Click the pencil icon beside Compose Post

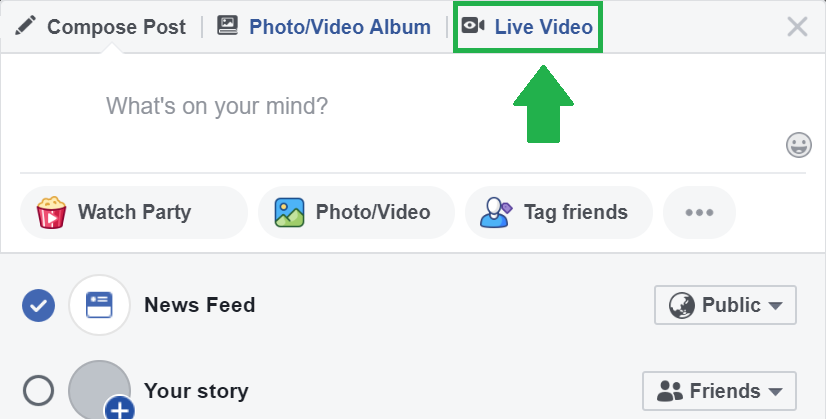coord(25,25)
